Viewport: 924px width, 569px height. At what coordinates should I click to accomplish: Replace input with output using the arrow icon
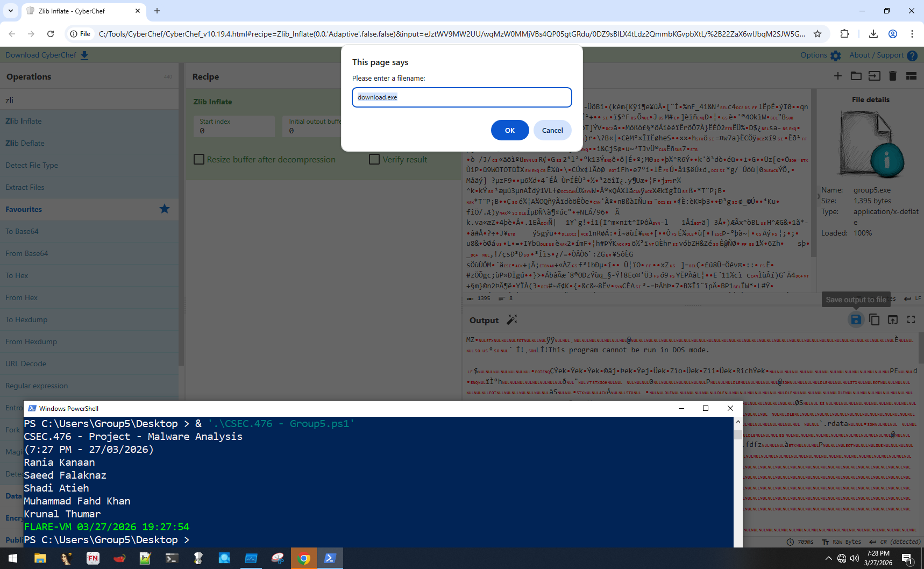coord(893,319)
